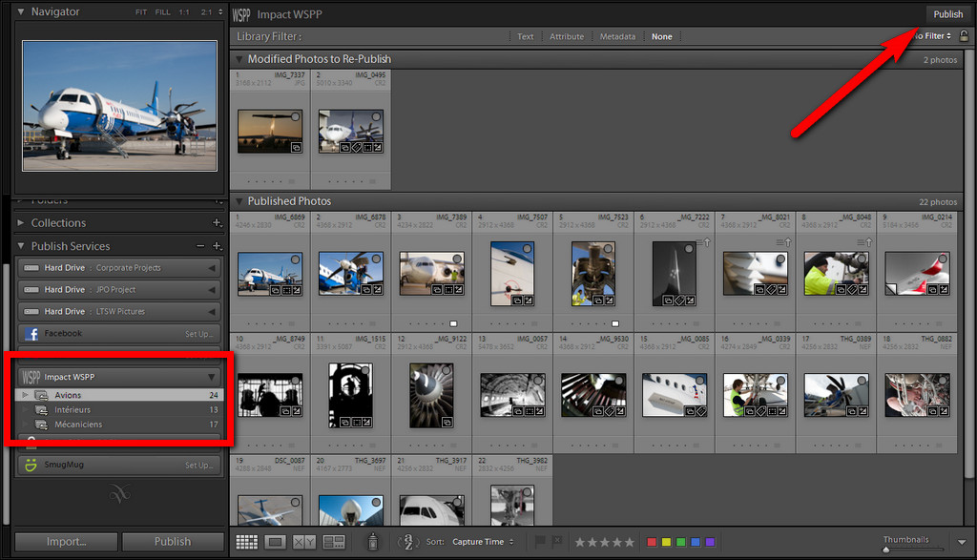
Task: Add a new collection with the plus icon
Action: 217,222
